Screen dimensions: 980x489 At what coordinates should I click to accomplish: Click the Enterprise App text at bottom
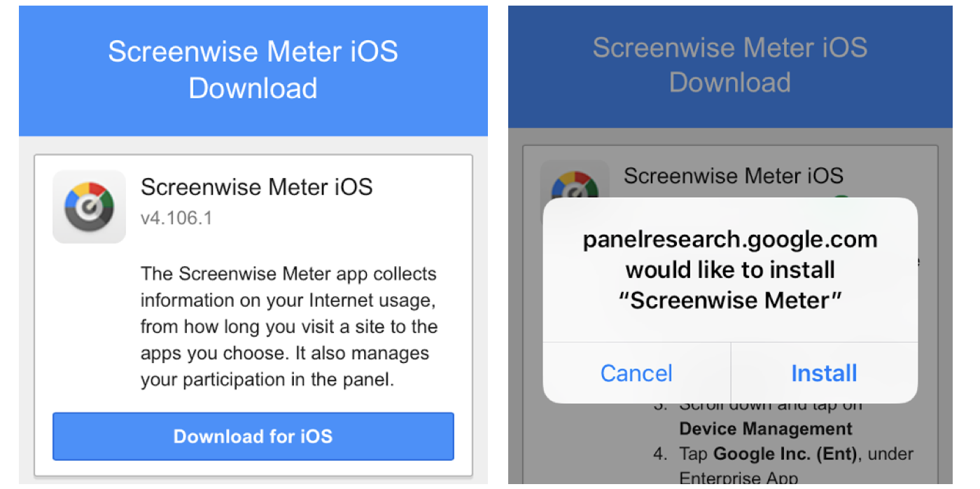click(738, 478)
